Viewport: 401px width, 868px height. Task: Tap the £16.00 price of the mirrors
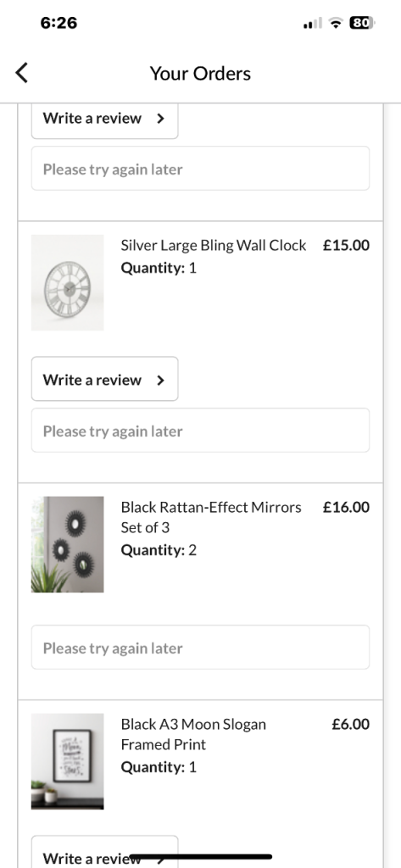[x=346, y=507]
